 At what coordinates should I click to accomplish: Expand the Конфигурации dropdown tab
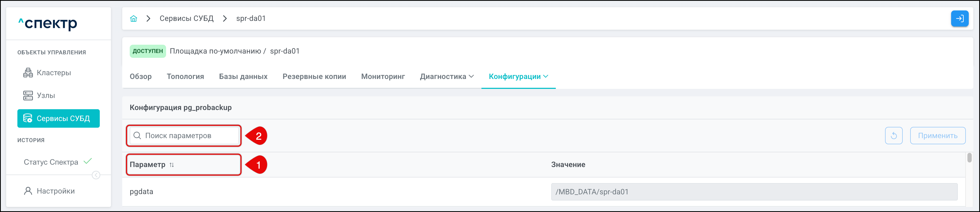[x=518, y=77]
